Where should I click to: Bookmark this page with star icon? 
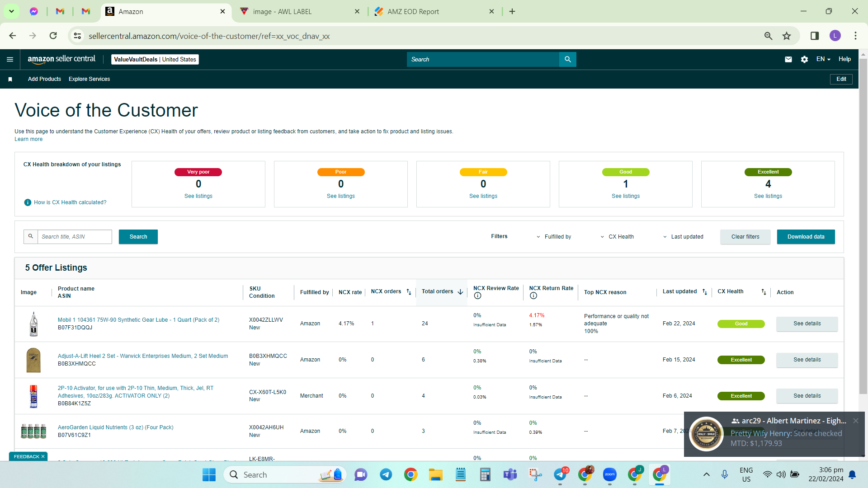tap(787, 36)
